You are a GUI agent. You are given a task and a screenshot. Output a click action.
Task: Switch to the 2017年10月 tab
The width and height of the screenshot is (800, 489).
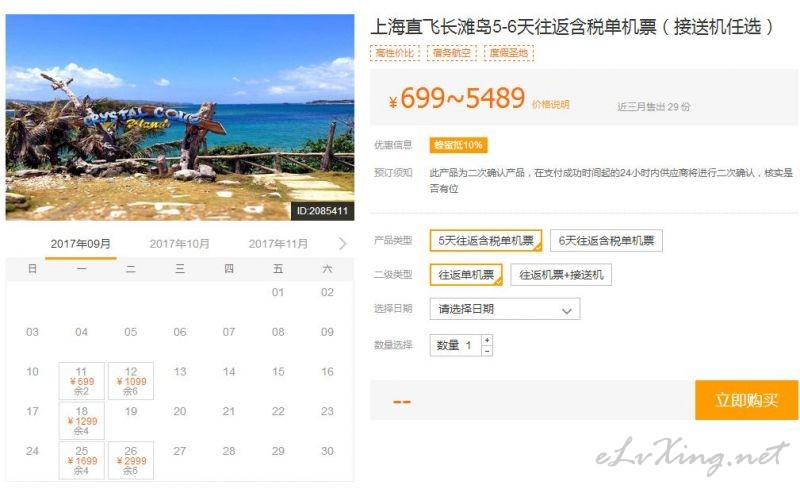pyautogui.click(x=180, y=244)
